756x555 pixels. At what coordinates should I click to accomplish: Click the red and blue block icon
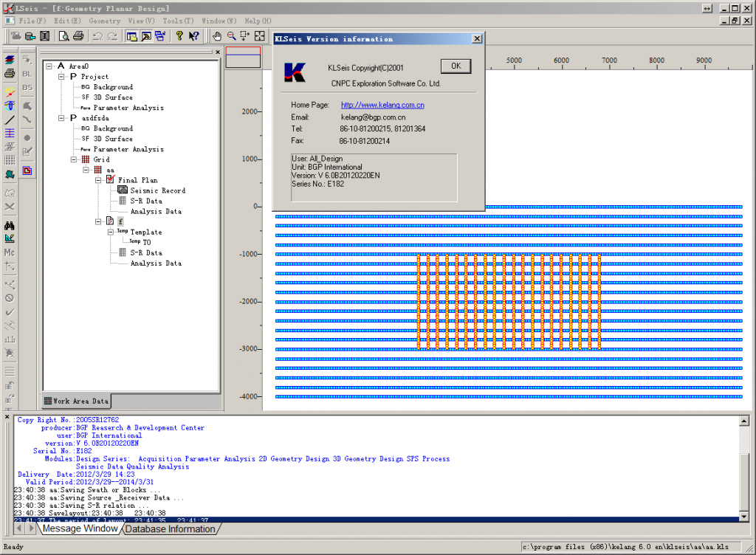coord(27,170)
